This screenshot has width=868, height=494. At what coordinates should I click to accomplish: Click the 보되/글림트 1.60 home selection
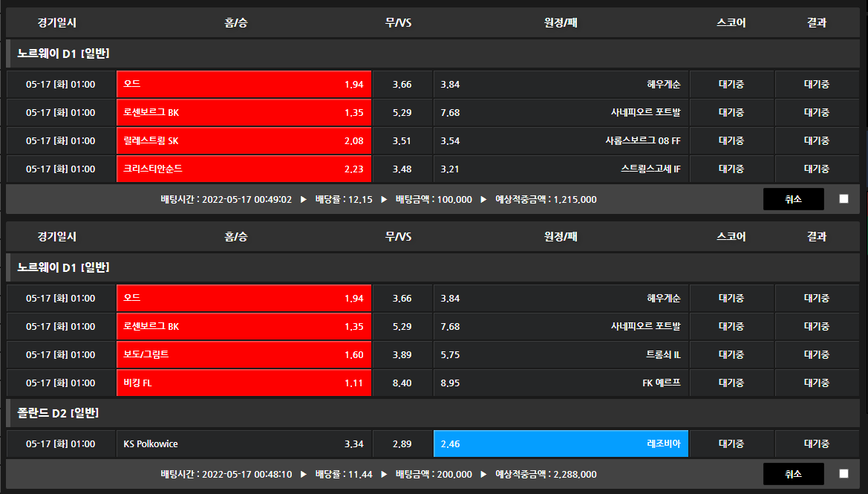click(x=244, y=354)
